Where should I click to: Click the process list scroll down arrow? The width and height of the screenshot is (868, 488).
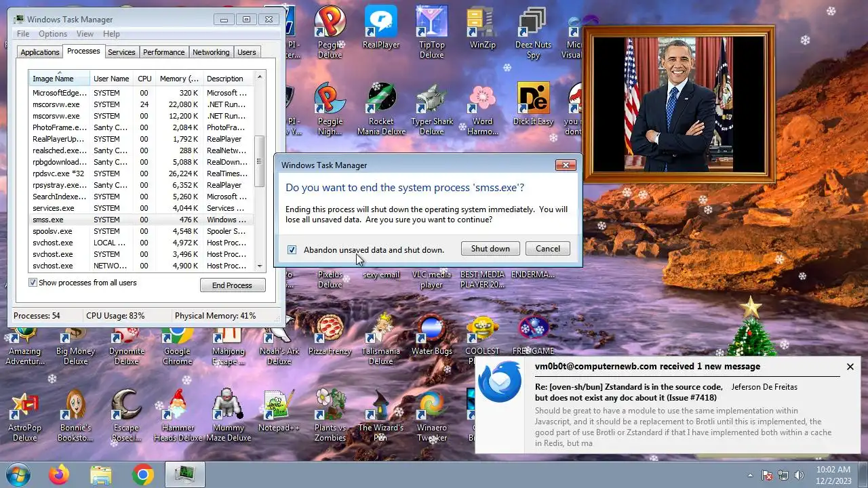coord(259,266)
